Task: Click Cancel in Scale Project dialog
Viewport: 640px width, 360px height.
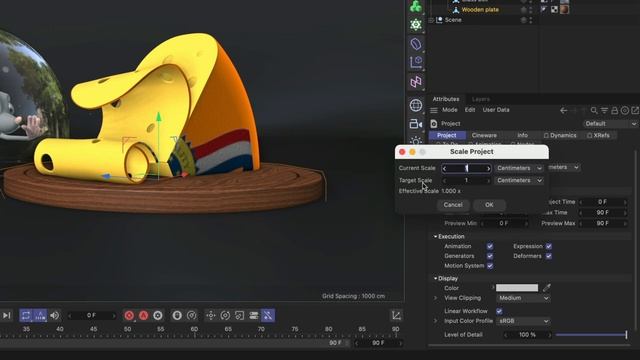Action: coord(453,205)
